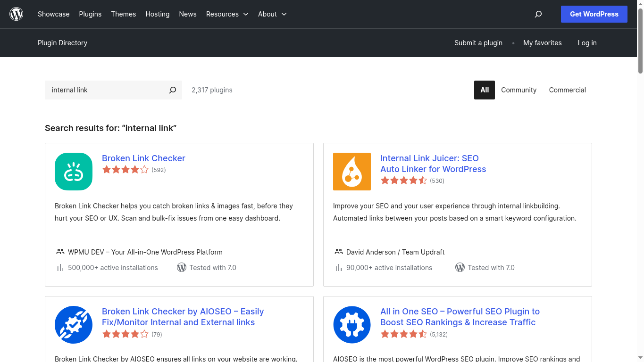The width and height of the screenshot is (644, 362).
Task: Open Broken Link Checker by AIOSEO icon
Action: [74, 325]
